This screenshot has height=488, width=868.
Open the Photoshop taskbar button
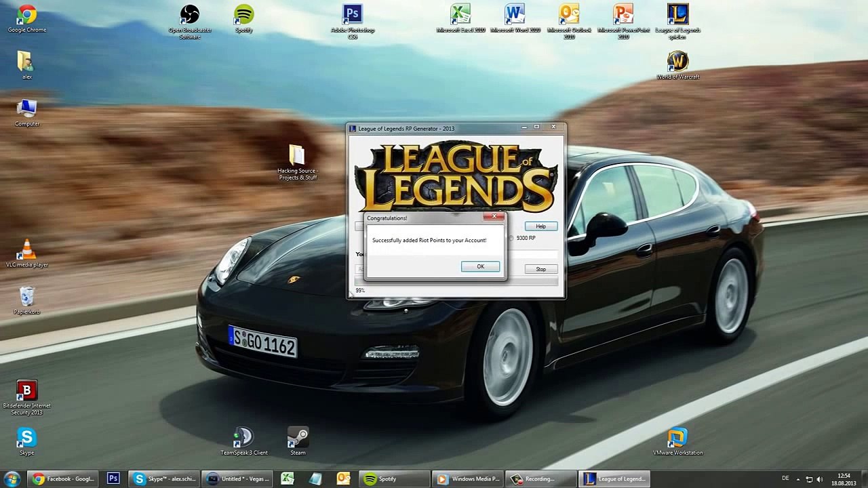tap(113, 479)
